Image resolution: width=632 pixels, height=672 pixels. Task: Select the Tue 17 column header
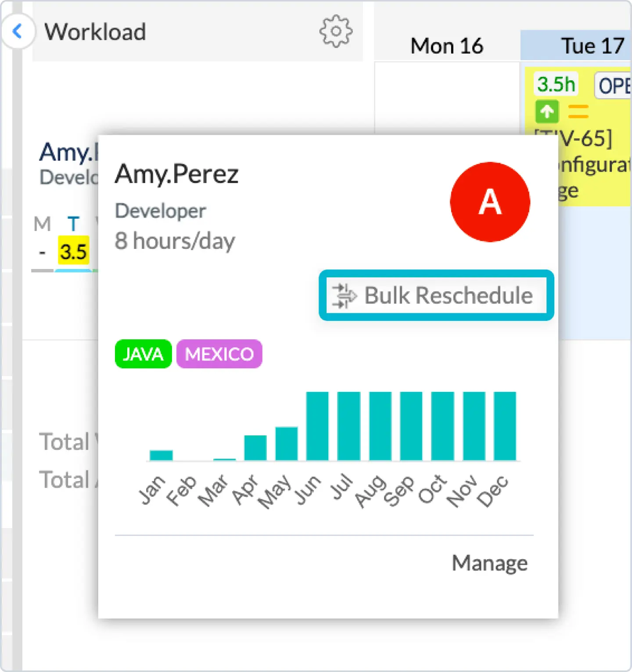click(x=592, y=46)
